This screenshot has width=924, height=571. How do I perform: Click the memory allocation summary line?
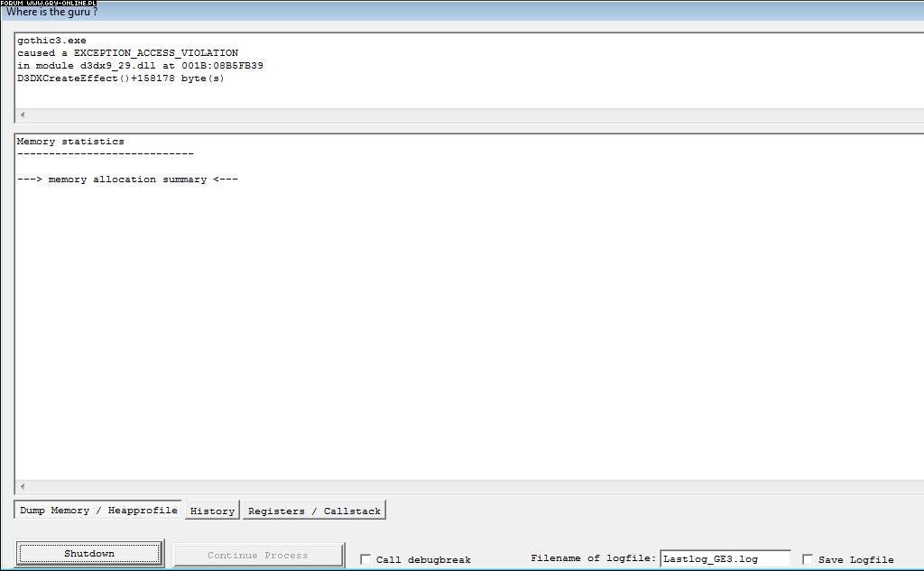coord(127,180)
